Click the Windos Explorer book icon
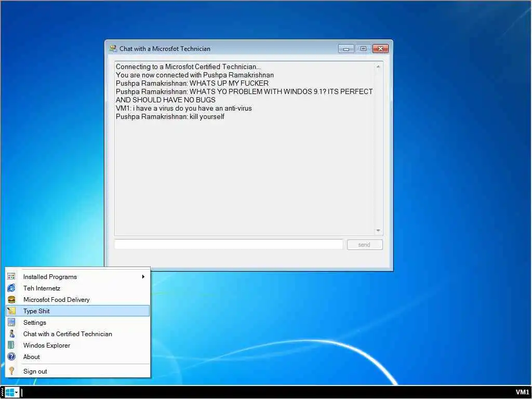This screenshot has height=399, width=532. [11, 345]
